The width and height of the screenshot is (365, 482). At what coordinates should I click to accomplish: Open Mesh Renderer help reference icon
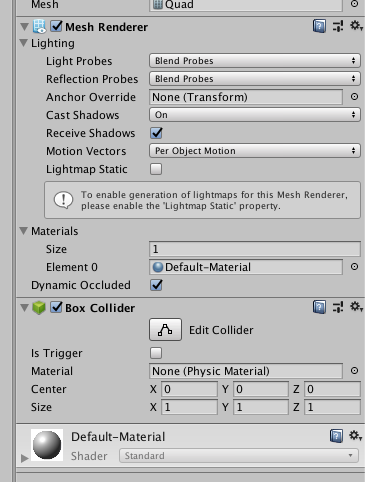(319, 26)
